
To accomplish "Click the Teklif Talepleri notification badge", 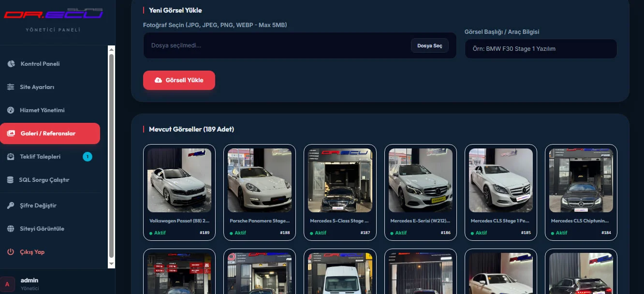I will pos(88,157).
